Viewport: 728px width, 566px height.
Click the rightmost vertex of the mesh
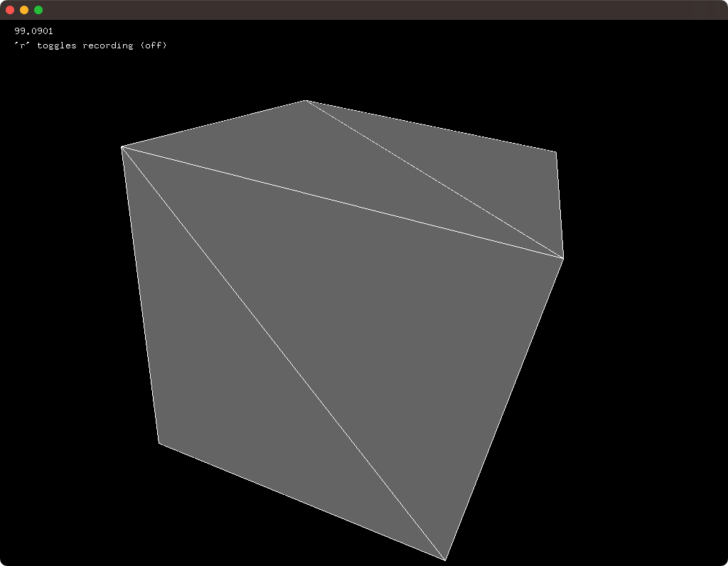pos(563,258)
